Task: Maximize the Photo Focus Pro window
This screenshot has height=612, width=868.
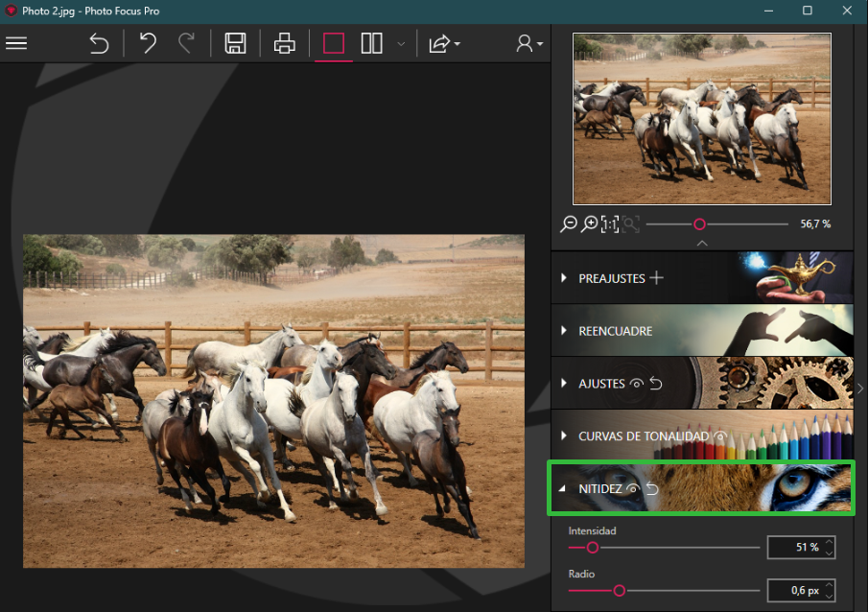Action: pyautogui.click(x=808, y=11)
